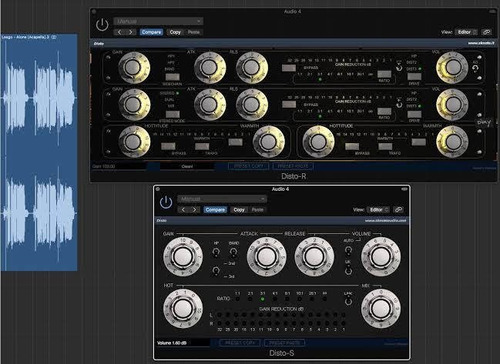Open the Disto-R preset dropdown

tap(158, 21)
